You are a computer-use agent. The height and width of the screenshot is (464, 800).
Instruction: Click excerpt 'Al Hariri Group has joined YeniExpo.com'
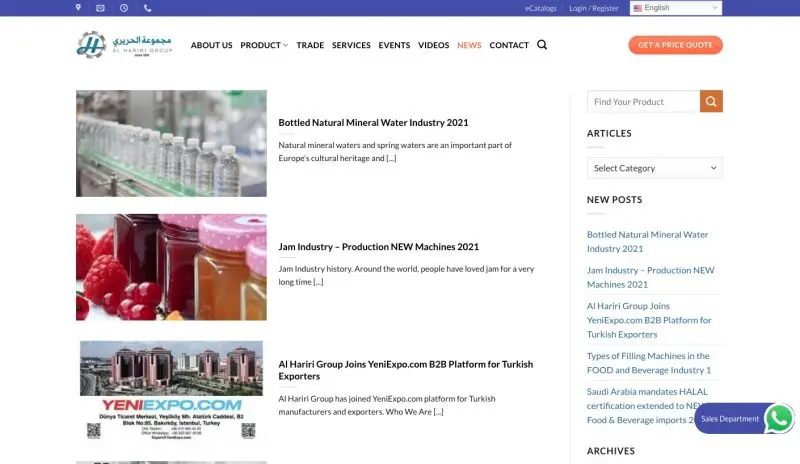[387, 405]
